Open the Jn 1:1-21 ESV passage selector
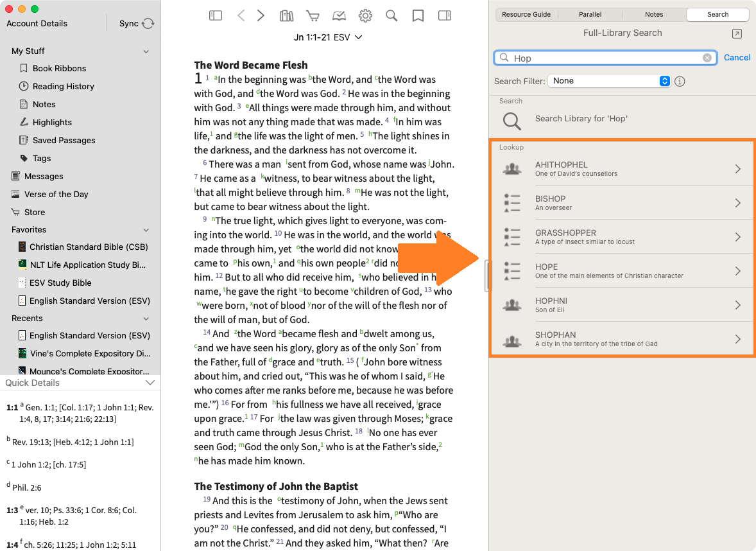Screen dimensions: 756x551 (x=328, y=37)
